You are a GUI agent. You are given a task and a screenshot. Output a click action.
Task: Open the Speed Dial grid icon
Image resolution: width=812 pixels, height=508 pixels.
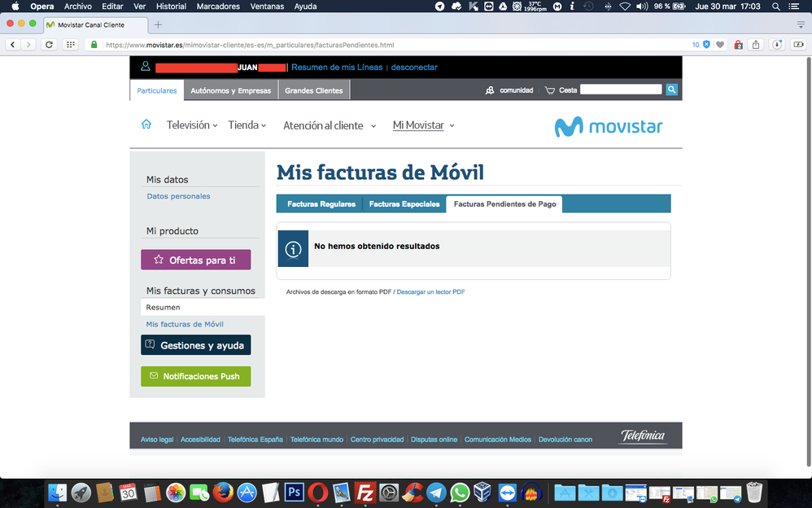coord(71,45)
